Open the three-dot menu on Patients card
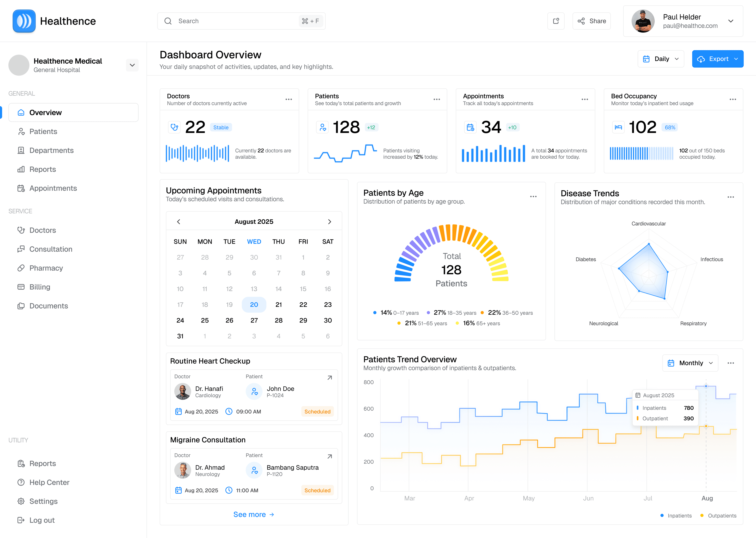756x538 pixels. (437, 99)
